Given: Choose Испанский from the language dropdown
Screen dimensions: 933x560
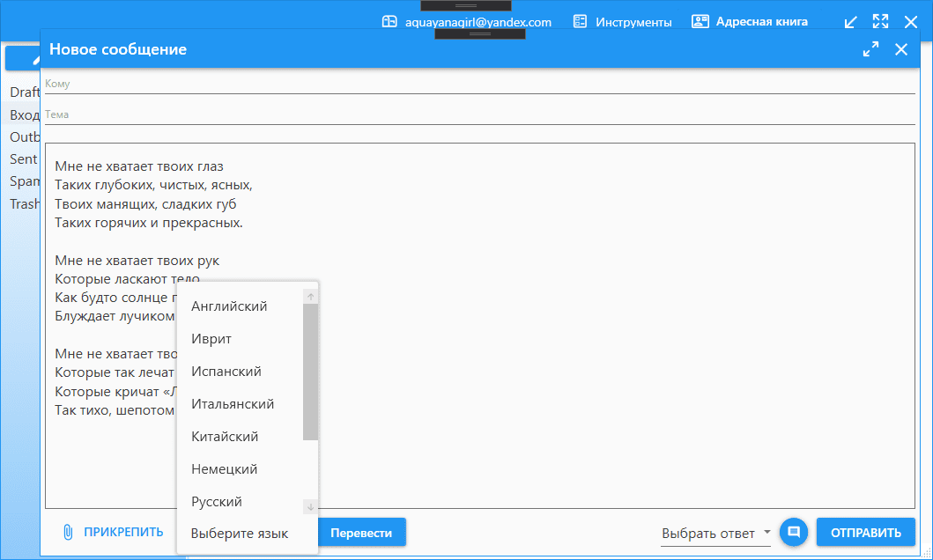Looking at the screenshot, I should coord(226,372).
